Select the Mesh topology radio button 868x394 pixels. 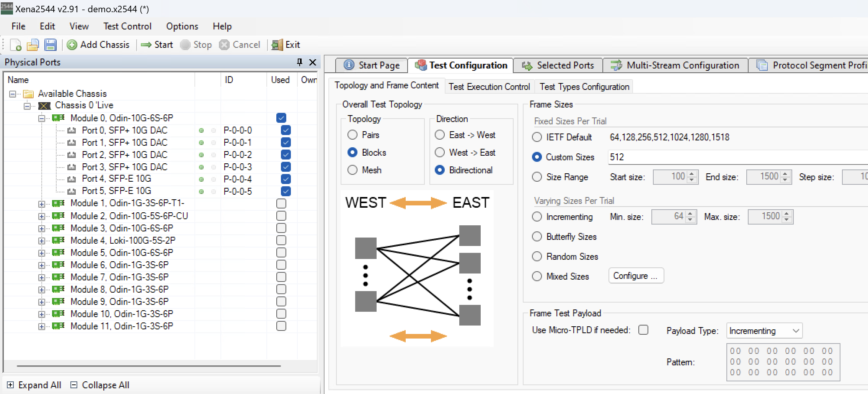click(x=352, y=170)
